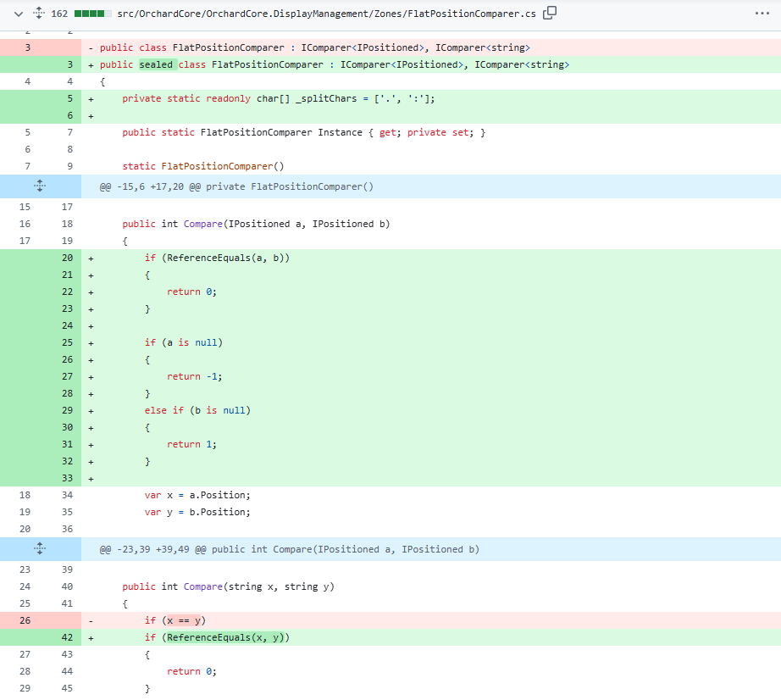Select new line number 36
Image resolution: width=781 pixels, height=700 pixels.
(67, 529)
